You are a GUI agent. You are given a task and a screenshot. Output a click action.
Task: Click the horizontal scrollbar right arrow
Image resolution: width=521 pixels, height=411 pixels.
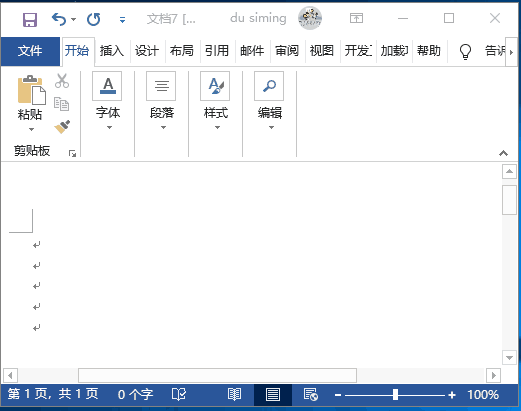pyautogui.click(x=493, y=376)
